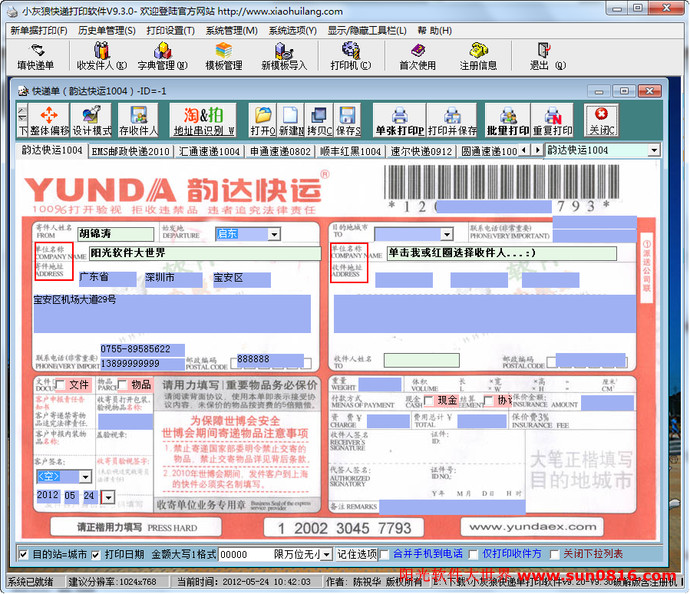Viewport: 690px width, 594px height.
Task: Enable 合并手机到电话 checkbox
Action: click(x=384, y=555)
